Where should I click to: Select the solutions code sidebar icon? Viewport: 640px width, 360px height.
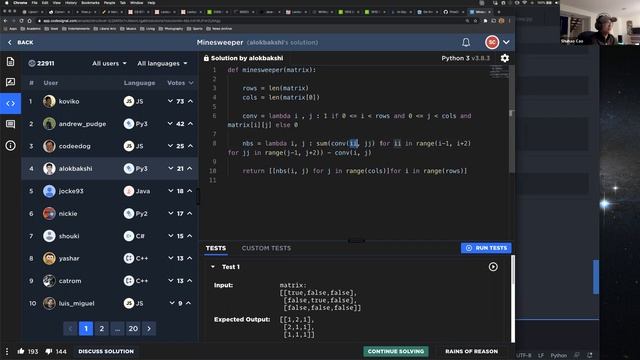tap(11, 104)
